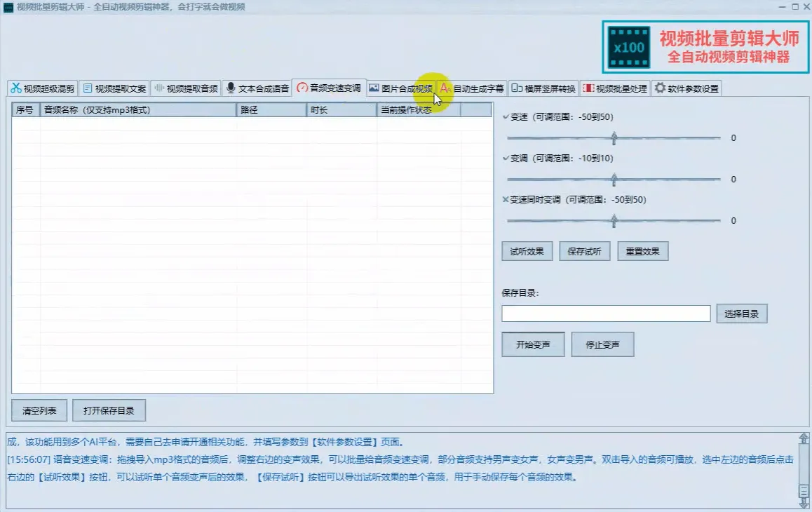
Task: Click the rotation icon on 横屏竖屏转换 tab
Action: point(517,88)
